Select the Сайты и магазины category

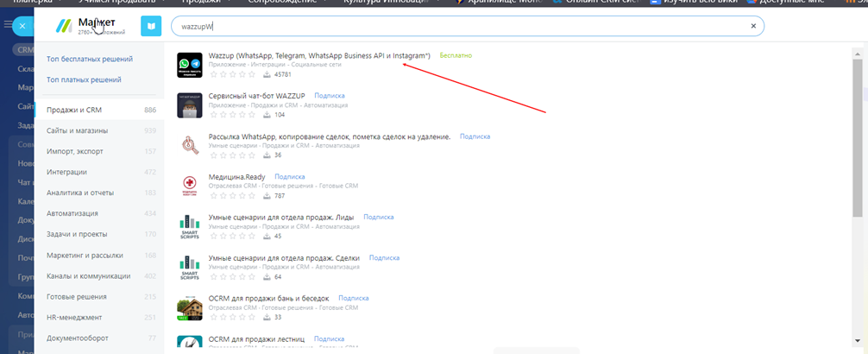coord(99,130)
